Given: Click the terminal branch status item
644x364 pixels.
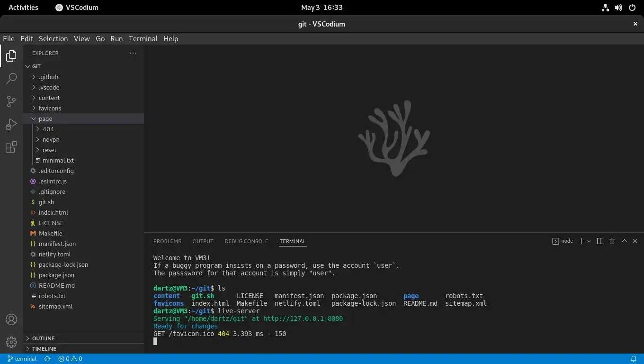Looking at the screenshot, I should 22,359.
